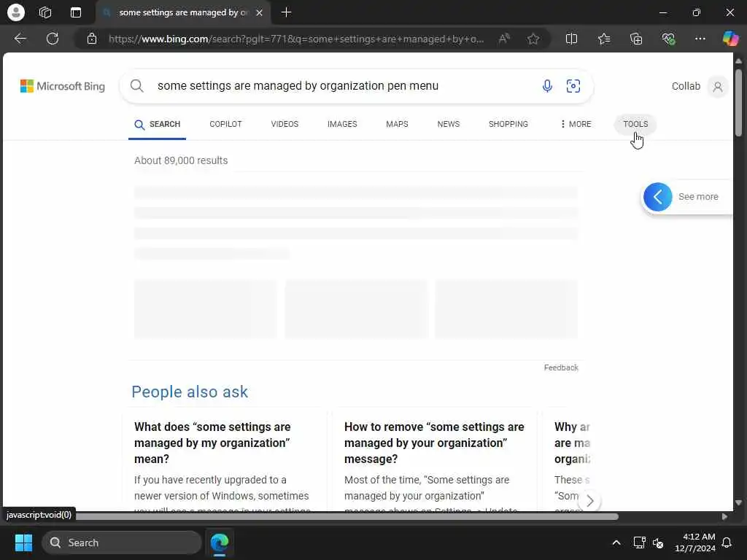Show hidden system tray icons
Image resolution: width=747 pixels, height=560 pixels.
616,542
